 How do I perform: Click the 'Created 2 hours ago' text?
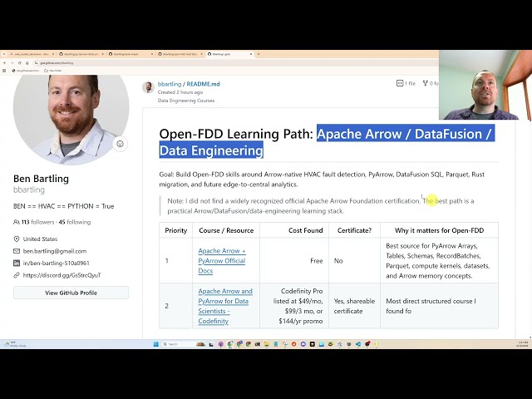tap(180, 92)
